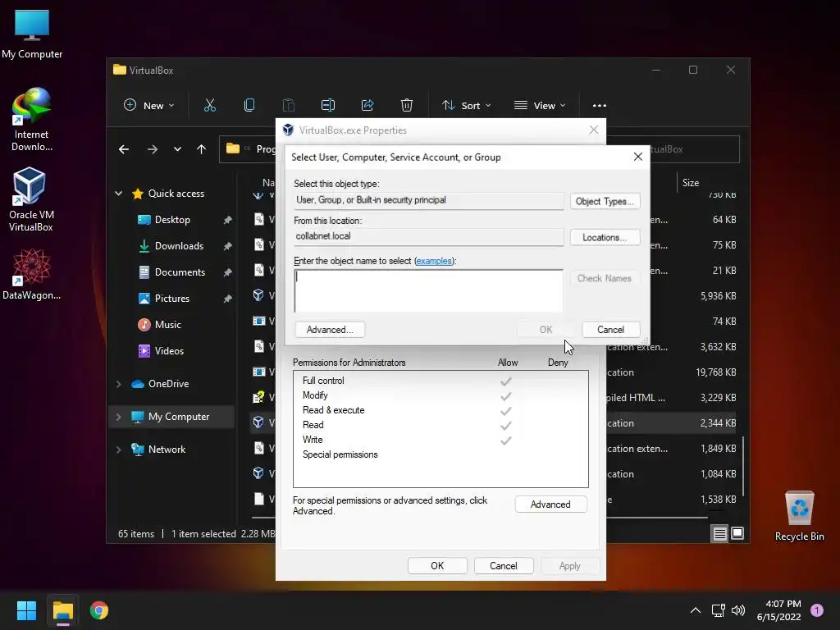840x630 pixels.
Task: Go back with the Explorer back arrow
Action: 124,149
